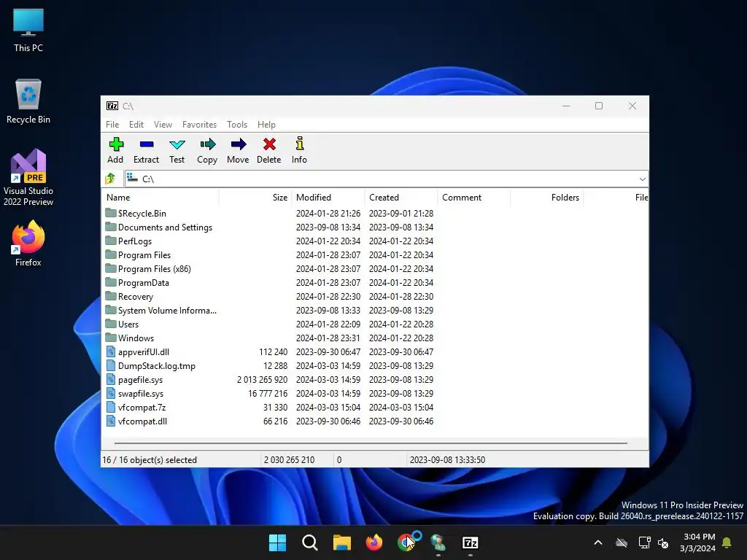Select Firefox desktop shortcut
The height and width of the screenshot is (560, 747).
click(28, 244)
